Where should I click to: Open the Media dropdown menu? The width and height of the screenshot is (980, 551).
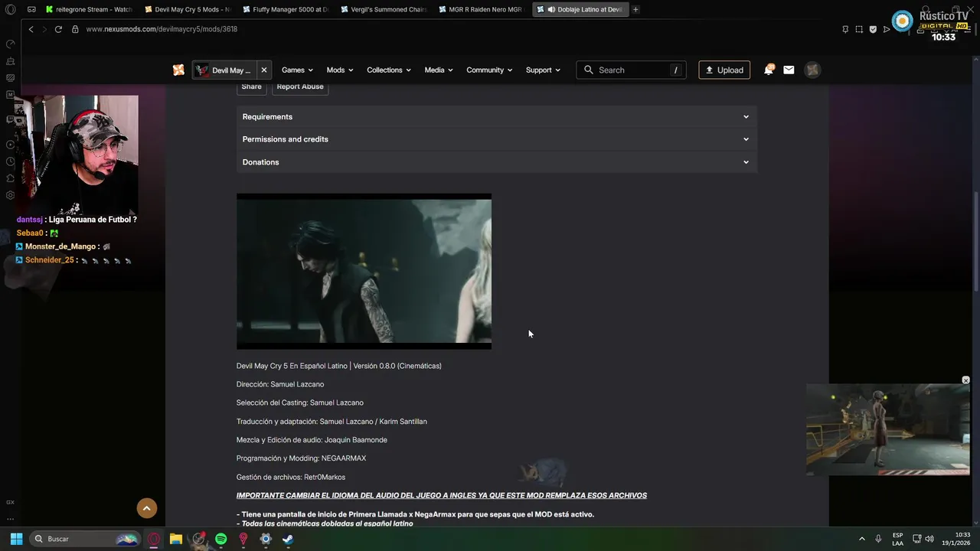[x=439, y=70]
